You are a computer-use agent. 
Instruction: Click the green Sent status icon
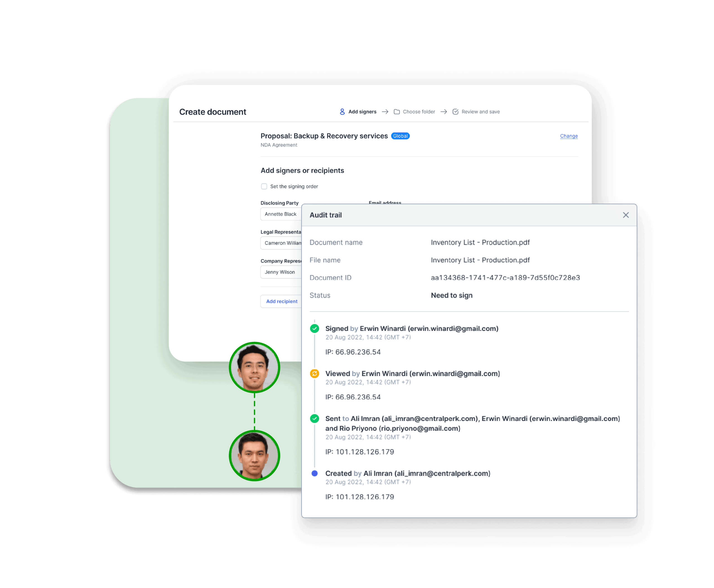[x=315, y=418]
